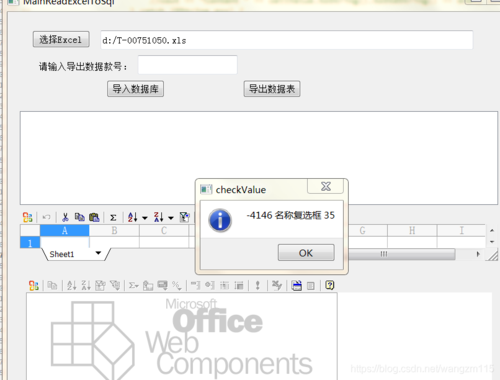The height and width of the screenshot is (380, 500).
Task: Click the AutoSum sigma icon
Action: 113,218
